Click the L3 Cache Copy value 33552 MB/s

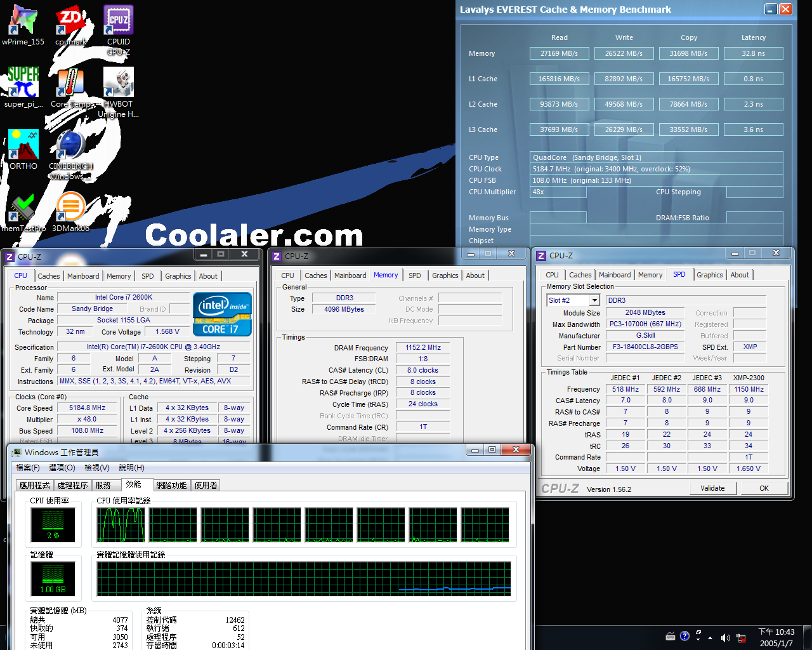[688, 129]
